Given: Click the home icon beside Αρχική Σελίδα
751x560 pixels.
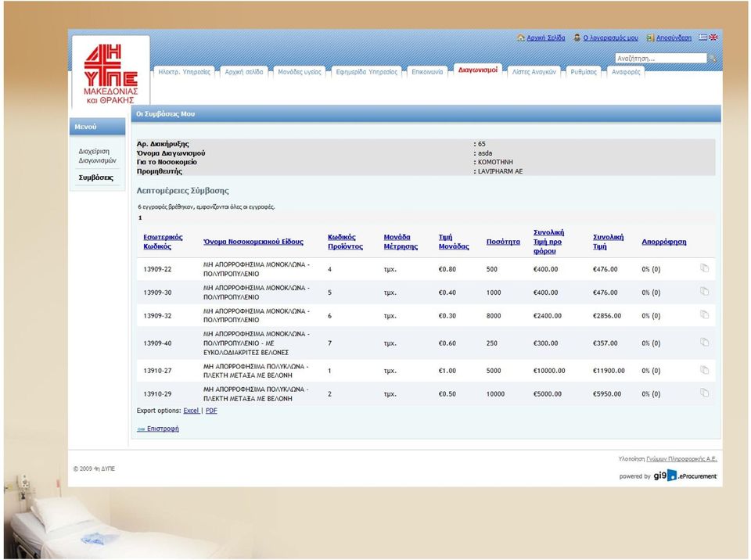Looking at the screenshot, I should click(521, 38).
